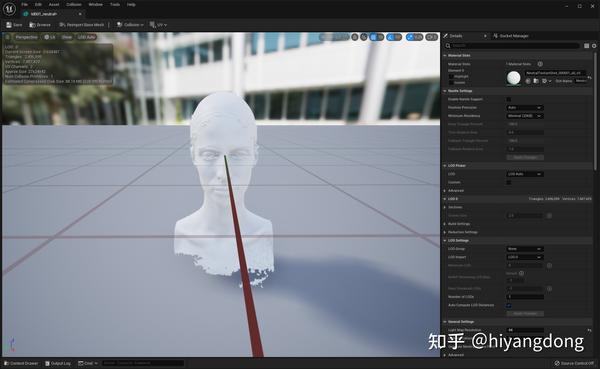
Task: Open the Window menu
Action: point(95,5)
